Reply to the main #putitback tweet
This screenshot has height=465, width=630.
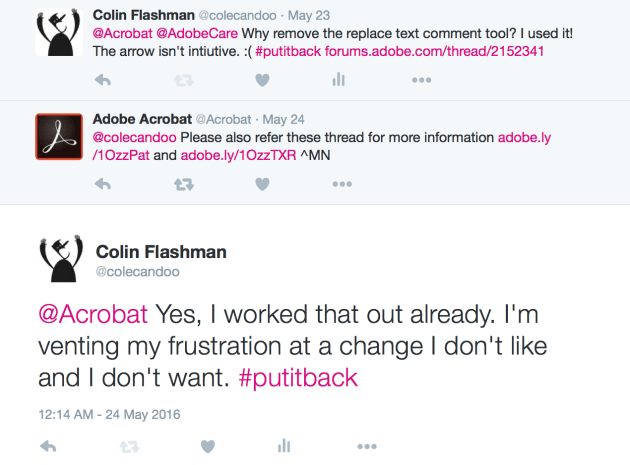click(x=48, y=445)
